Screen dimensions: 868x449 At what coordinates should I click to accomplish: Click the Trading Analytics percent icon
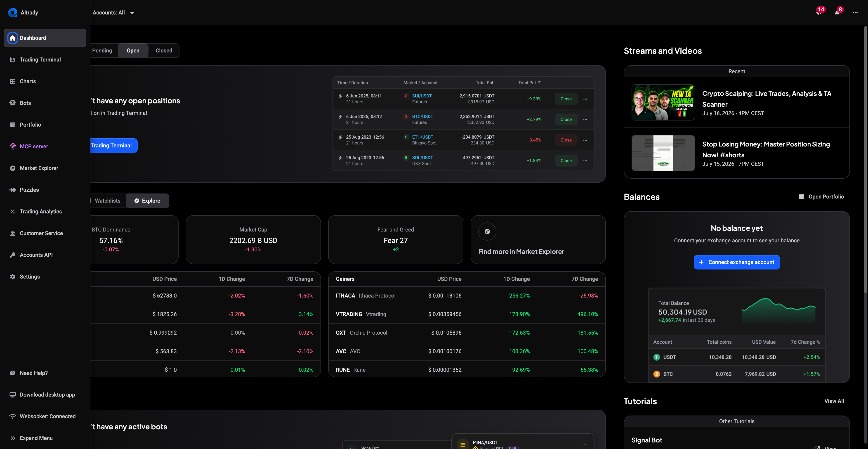12,212
